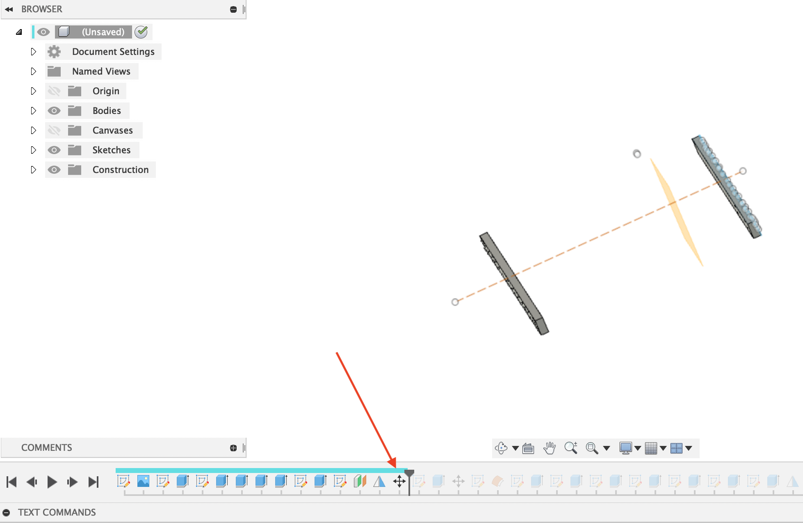Image resolution: width=803 pixels, height=532 pixels.
Task: Expand the Document Settings node
Action: [x=33, y=52]
